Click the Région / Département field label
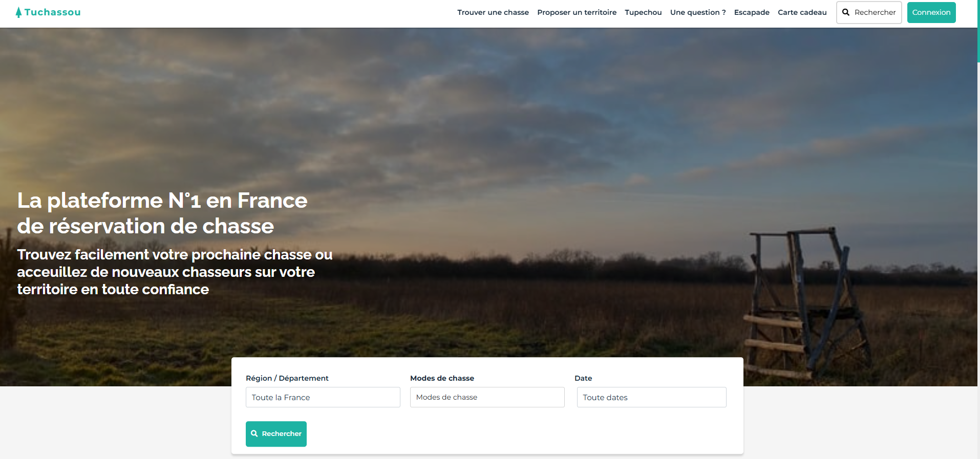 287,378
